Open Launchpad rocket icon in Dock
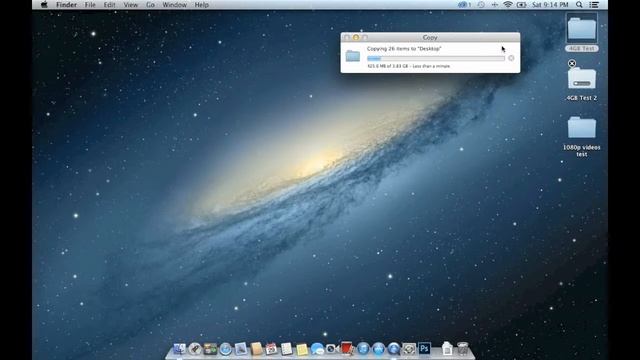This screenshot has height=360, width=640. (195, 349)
